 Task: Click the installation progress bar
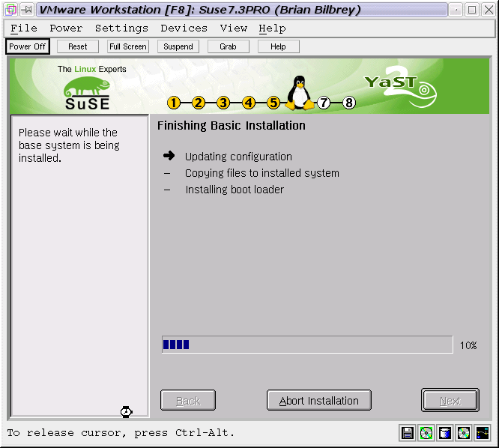pos(307,345)
